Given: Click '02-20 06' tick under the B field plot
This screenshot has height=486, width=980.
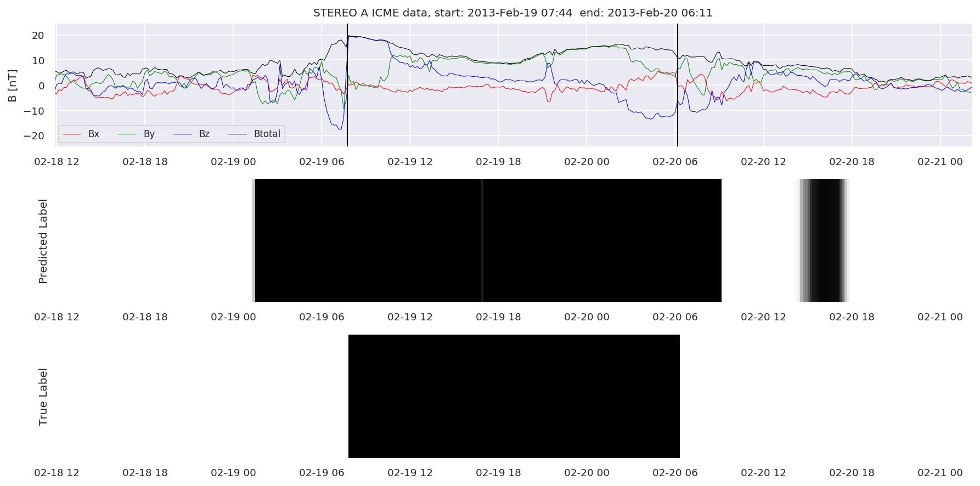Looking at the screenshot, I should [x=675, y=162].
